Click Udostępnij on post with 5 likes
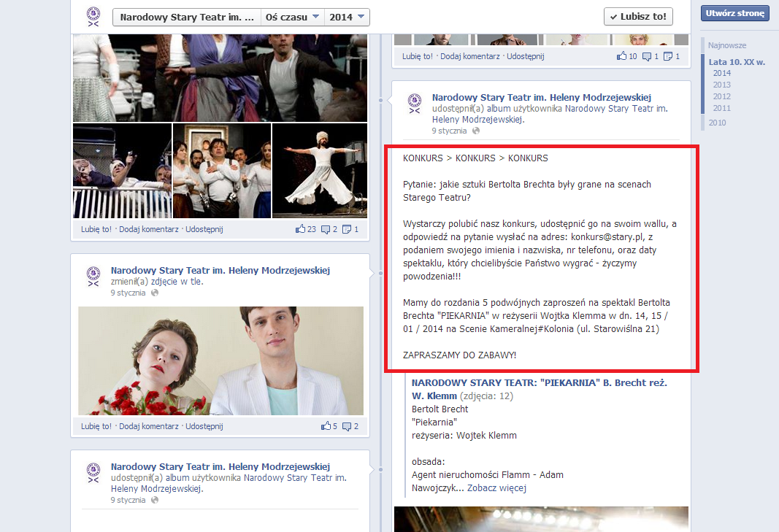The width and height of the screenshot is (779, 532). click(204, 427)
